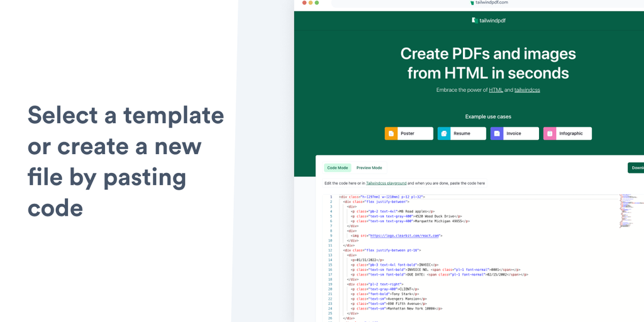The image size is (644, 322).
Task: Choose the Poster example template
Action: 409,133
